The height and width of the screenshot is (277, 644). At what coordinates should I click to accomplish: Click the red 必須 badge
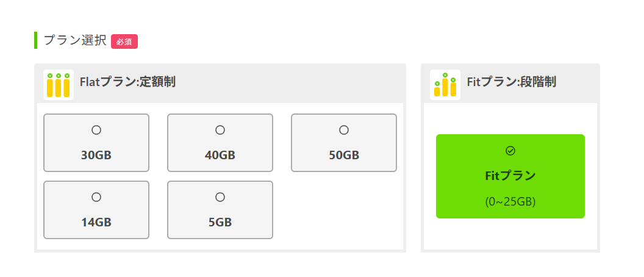click(124, 41)
